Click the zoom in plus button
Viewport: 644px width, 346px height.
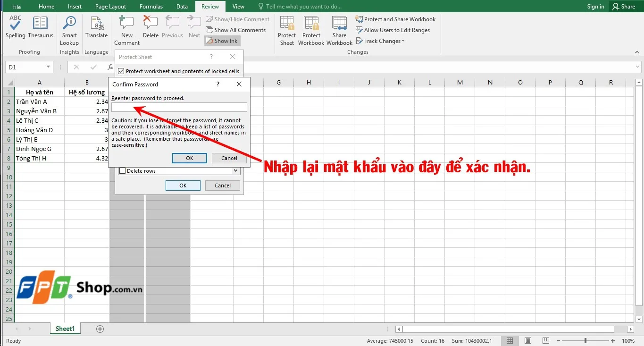click(613, 341)
